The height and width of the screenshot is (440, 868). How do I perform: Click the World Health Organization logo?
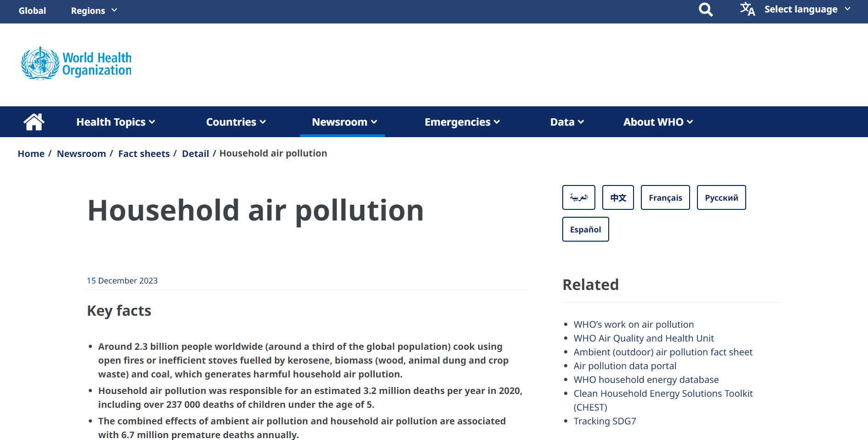[76, 64]
